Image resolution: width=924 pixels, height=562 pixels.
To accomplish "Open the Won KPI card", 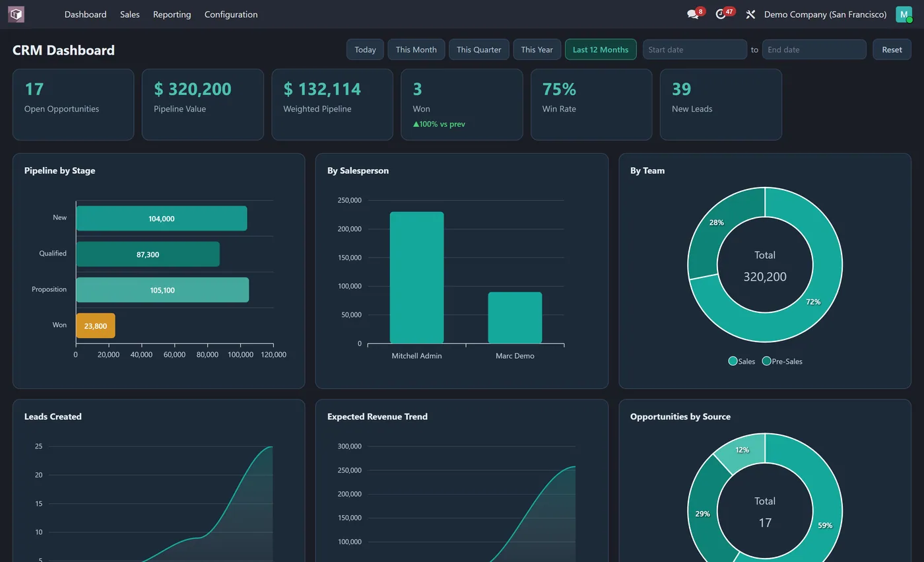I will [x=462, y=104].
